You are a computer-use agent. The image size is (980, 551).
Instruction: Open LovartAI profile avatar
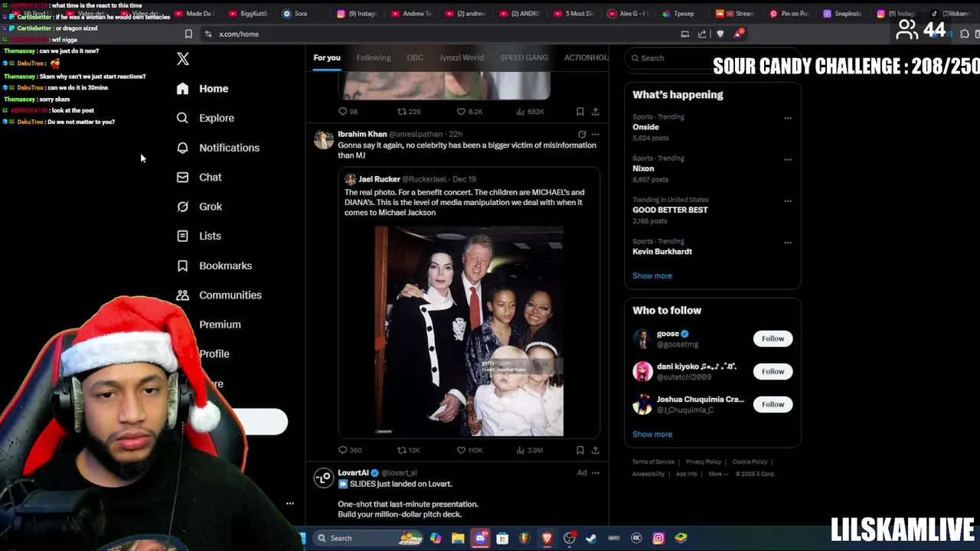coord(323,478)
